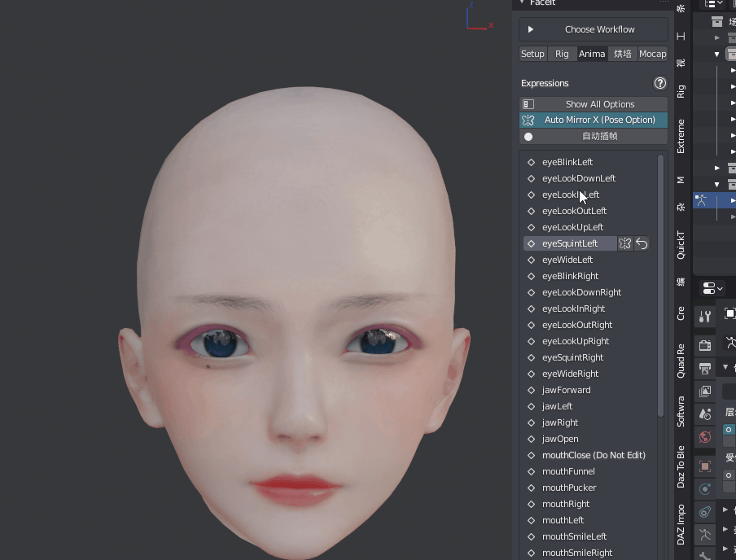The width and height of the screenshot is (736, 560).
Task: Open the Render properties tab icon
Action: [x=704, y=345]
